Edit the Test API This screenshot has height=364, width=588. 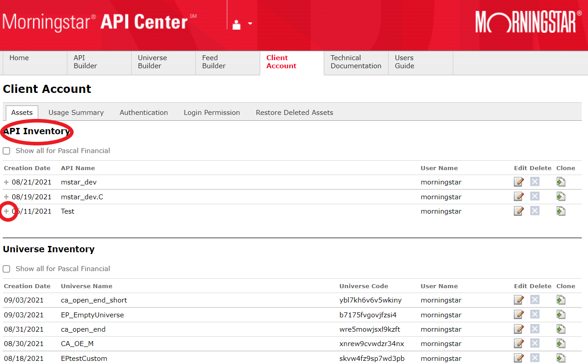(x=519, y=211)
